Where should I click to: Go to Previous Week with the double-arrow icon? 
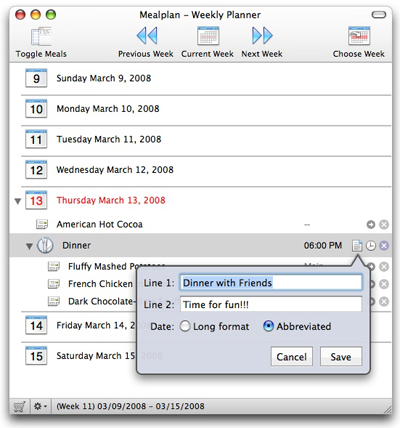147,36
